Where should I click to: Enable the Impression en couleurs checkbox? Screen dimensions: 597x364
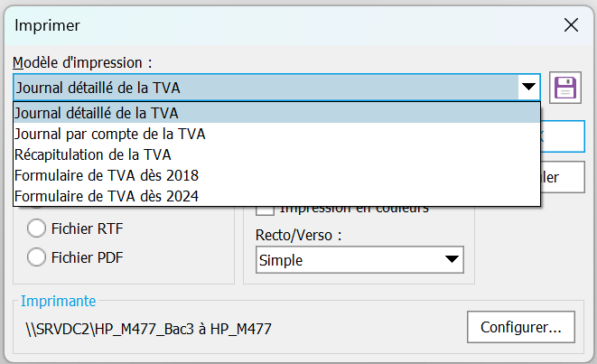265,210
